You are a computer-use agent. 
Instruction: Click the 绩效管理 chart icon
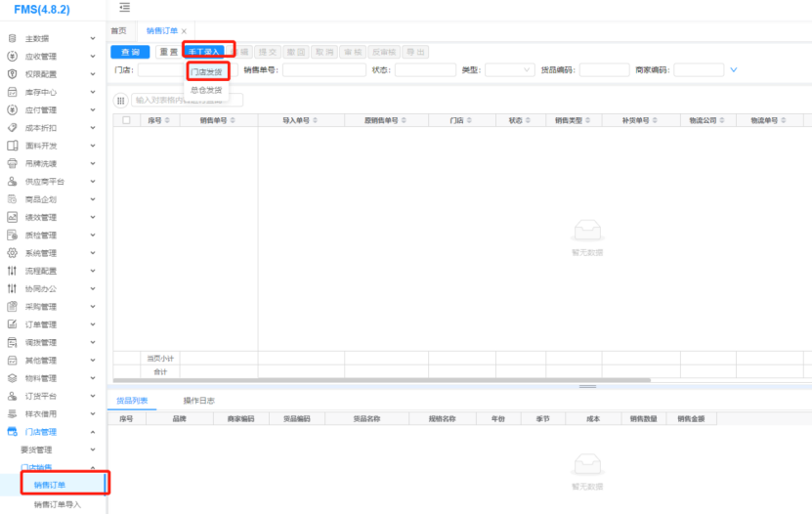click(x=13, y=217)
